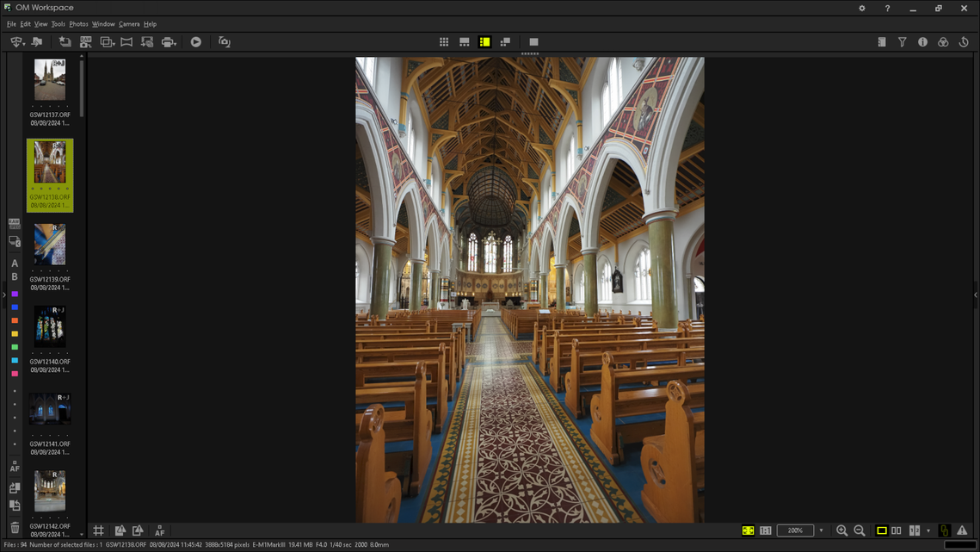This screenshot has width=980, height=552.
Task: Open the zoom percentage dropdown
Action: (821, 530)
